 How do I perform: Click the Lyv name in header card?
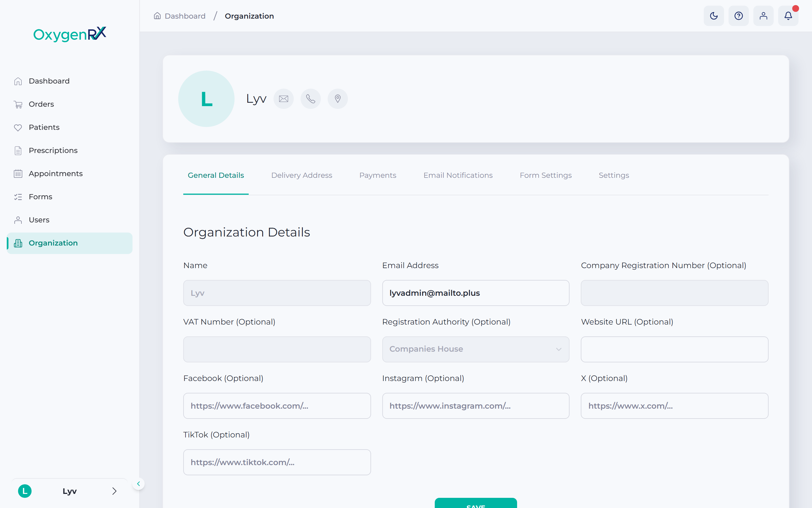(x=256, y=99)
